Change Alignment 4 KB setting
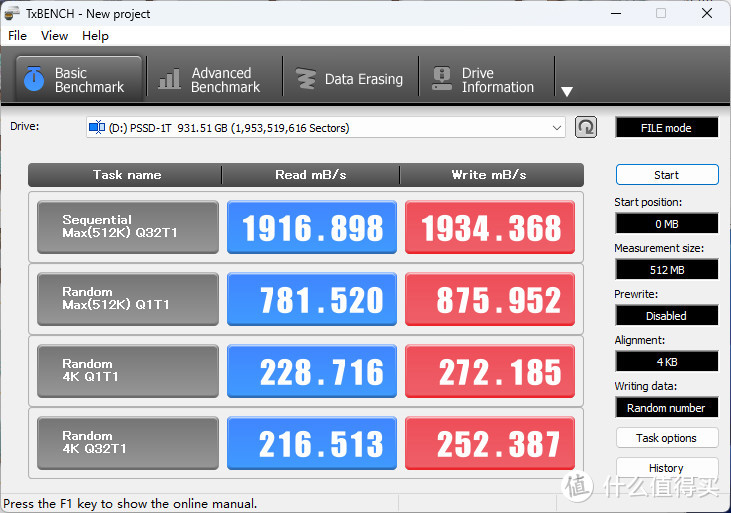 pyautogui.click(x=667, y=361)
